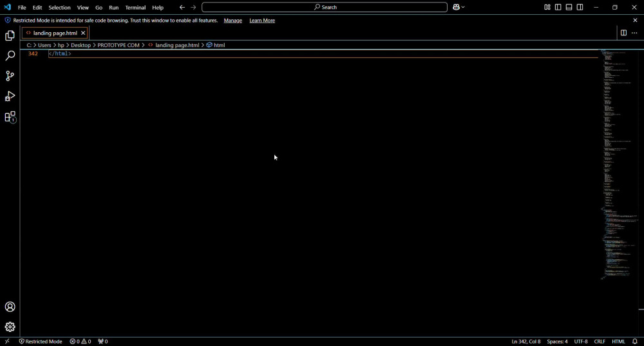Viewport: 644px width, 346px height.
Task: Open Run and Debug view
Action: [10, 96]
